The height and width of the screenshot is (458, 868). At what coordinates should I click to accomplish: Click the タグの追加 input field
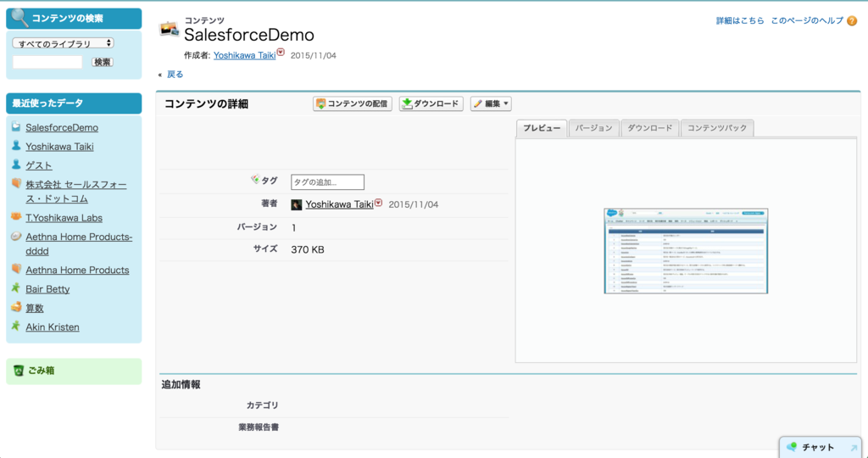[328, 182]
